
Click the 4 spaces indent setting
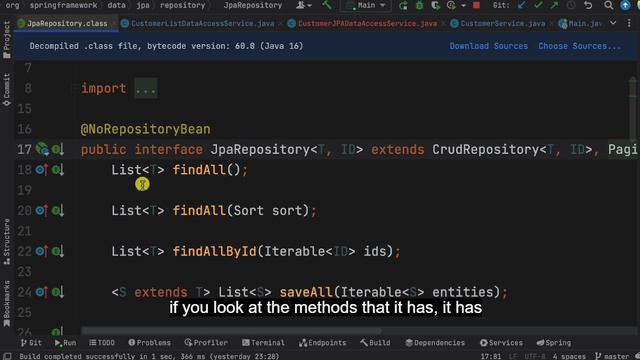[x=569, y=356]
